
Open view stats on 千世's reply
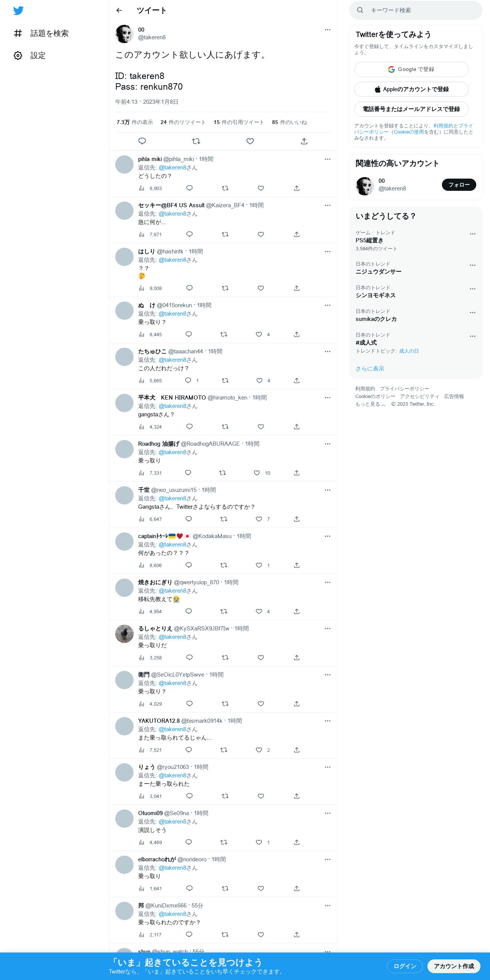[x=150, y=519]
